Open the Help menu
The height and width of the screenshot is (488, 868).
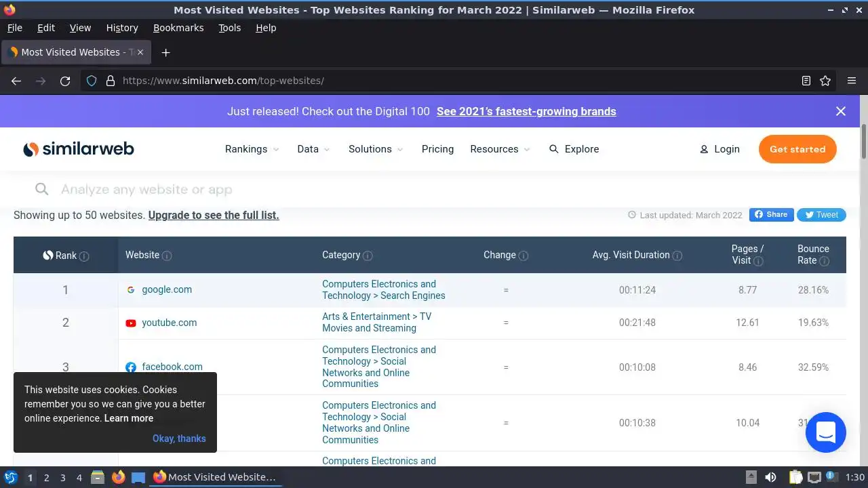point(266,28)
